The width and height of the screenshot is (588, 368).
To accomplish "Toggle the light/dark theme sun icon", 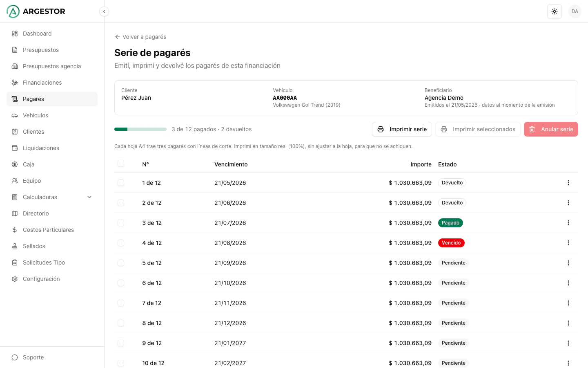I will [555, 11].
